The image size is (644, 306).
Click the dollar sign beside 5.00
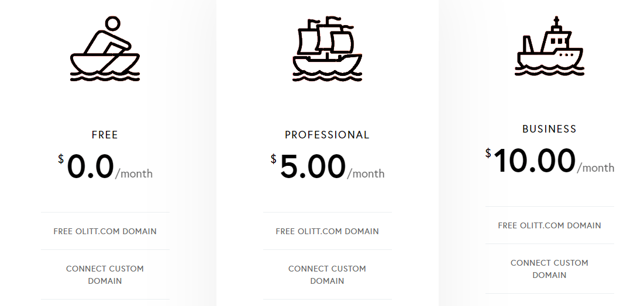click(x=274, y=159)
